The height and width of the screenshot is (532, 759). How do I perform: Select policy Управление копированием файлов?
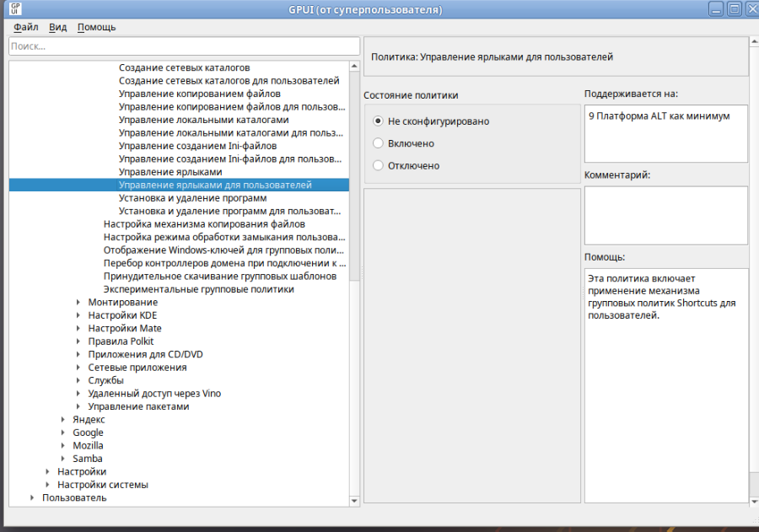[199, 94]
